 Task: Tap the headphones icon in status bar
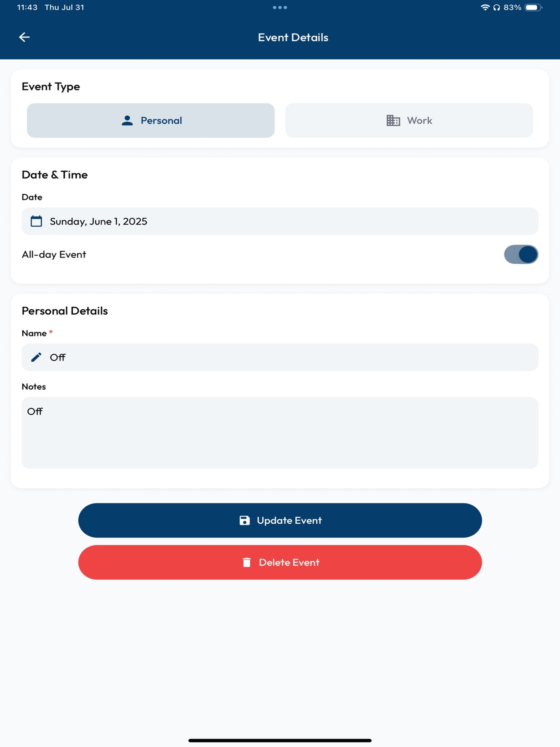point(497,7)
